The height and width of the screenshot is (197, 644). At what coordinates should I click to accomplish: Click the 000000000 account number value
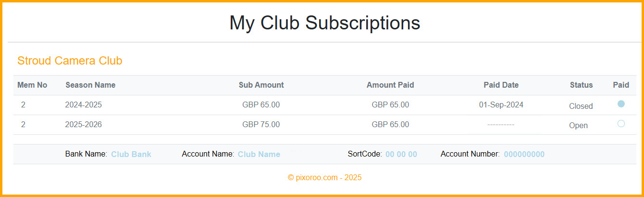(x=524, y=154)
